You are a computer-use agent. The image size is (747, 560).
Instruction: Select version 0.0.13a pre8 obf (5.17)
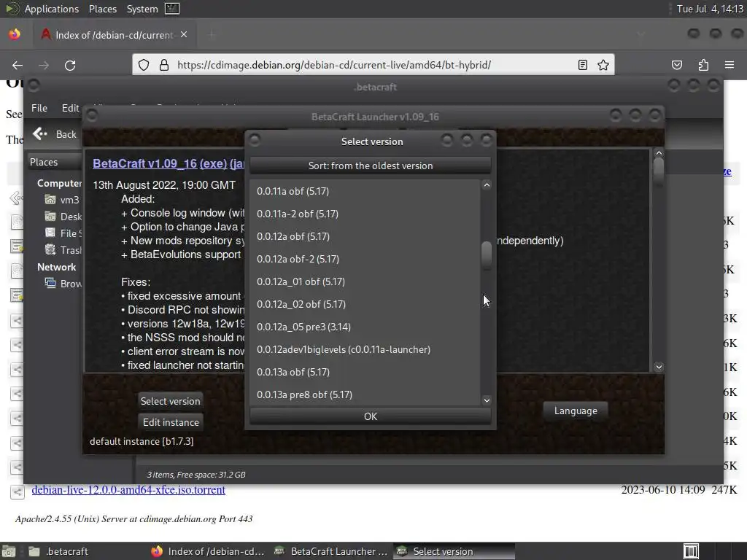(365, 394)
